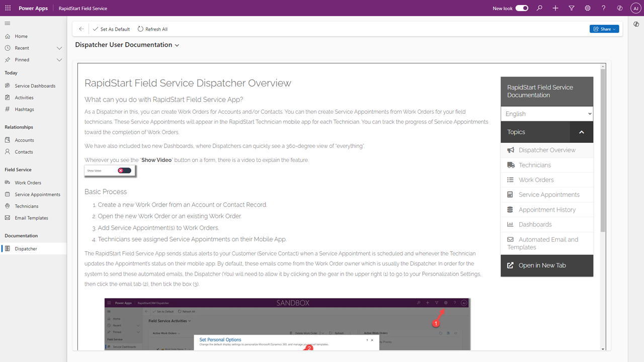Open Email Templates label in the sidebar
Image resolution: width=644 pixels, height=362 pixels.
pyautogui.click(x=32, y=218)
